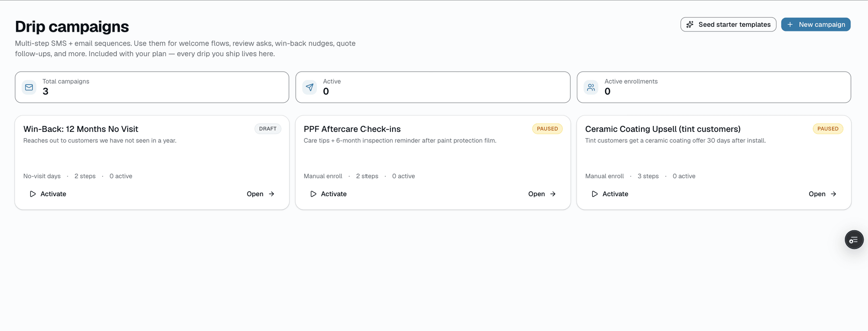Viewport: 868px width, 331px height.
Task: Activate the Ceramic Coating Upsell campaign
Action: [x=610, y=194]
